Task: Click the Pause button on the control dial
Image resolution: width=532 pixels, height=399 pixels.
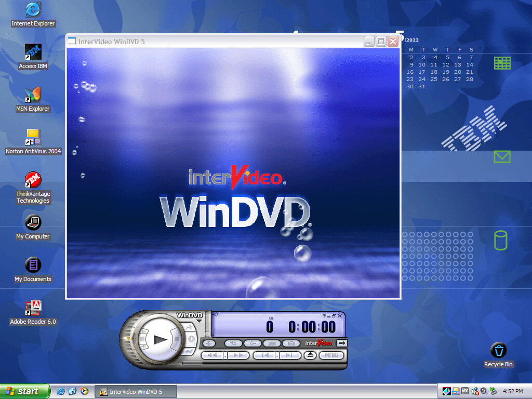Action: coord(142,339)
